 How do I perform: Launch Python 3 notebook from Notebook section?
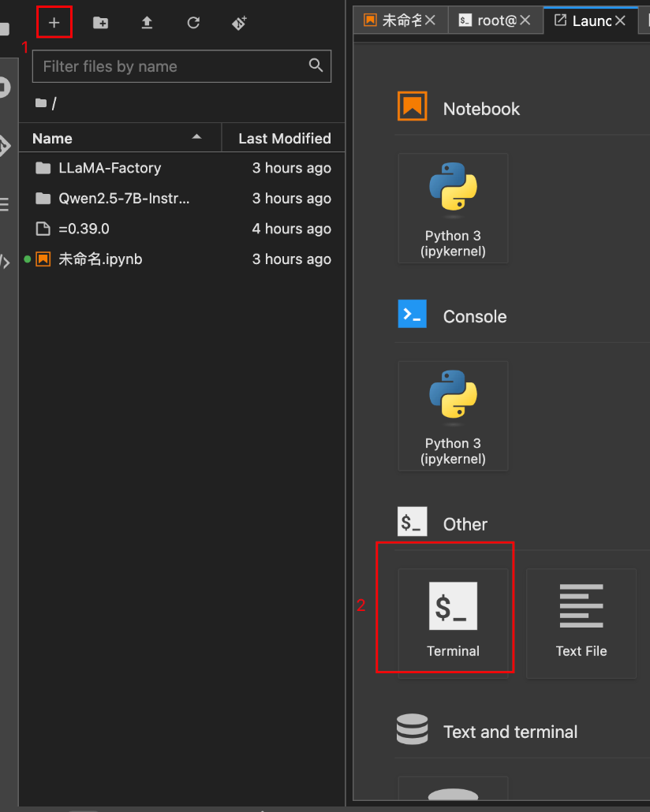[x=453, y=208]
